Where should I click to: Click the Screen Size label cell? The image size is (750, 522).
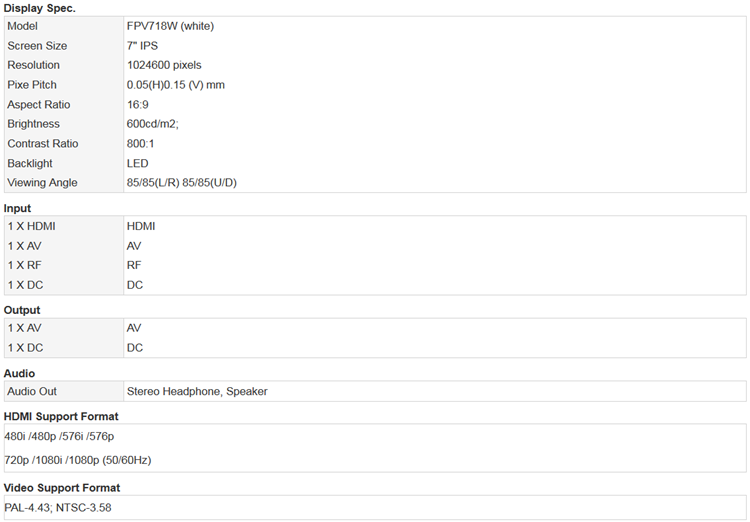[x=64, y=46]
